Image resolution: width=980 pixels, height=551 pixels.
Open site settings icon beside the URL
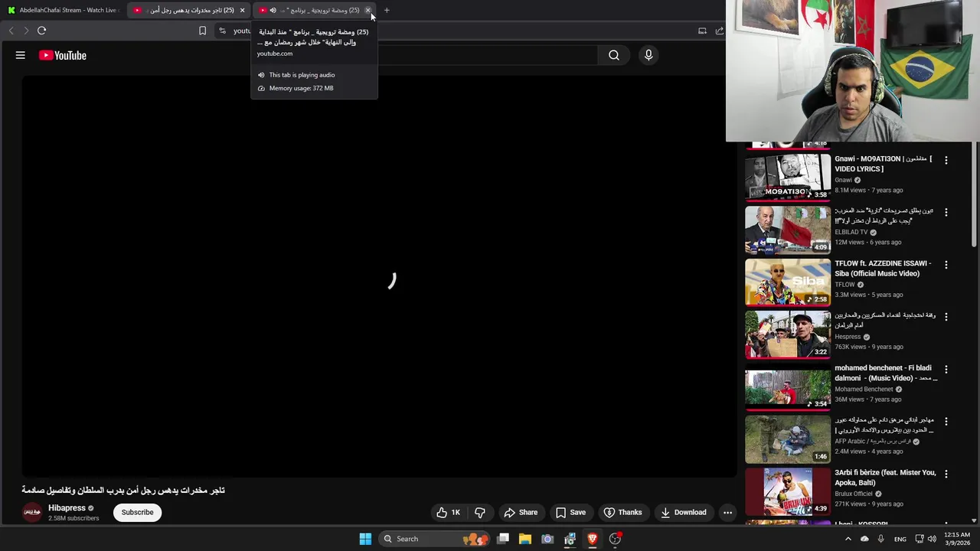(222, 31)
